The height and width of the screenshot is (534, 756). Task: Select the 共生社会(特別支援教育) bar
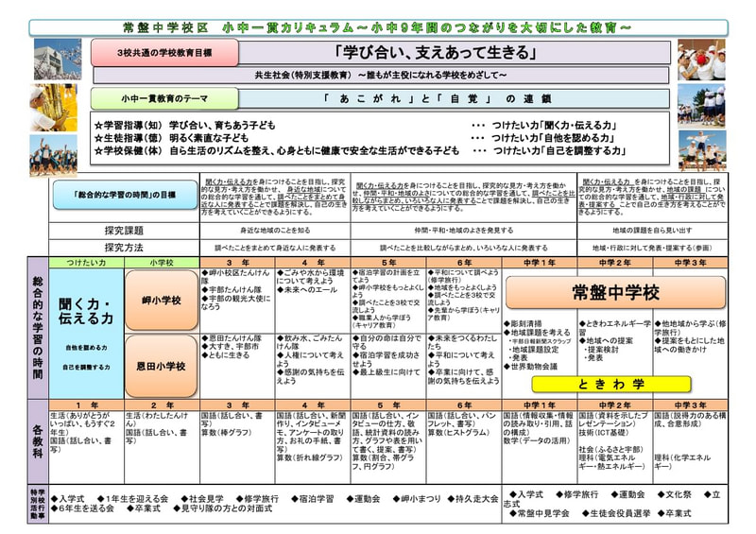381,75
